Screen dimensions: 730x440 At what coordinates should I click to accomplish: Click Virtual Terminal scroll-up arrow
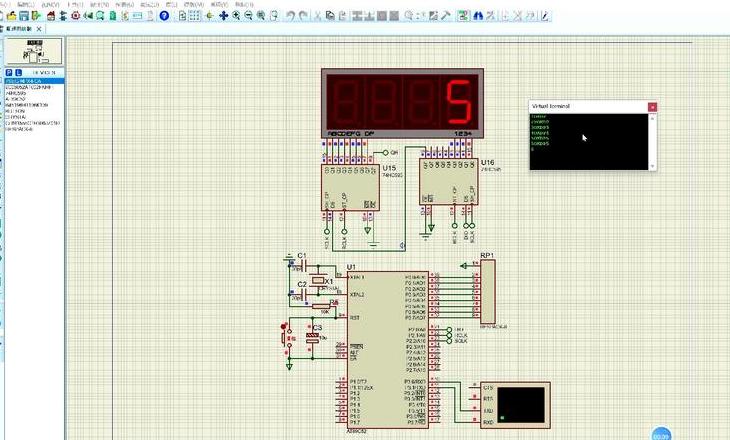click(x=652, y=118)
